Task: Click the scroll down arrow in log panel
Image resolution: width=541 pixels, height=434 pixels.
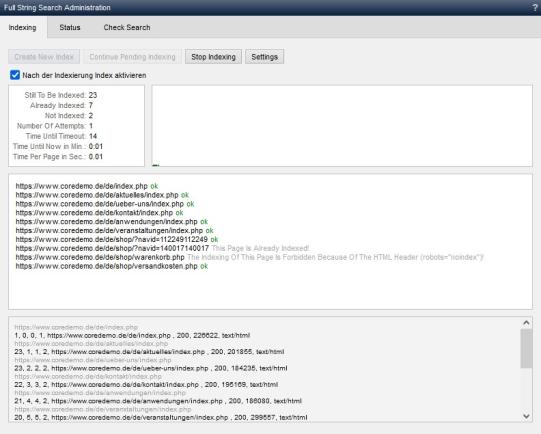Action: (x=526, y=416)
